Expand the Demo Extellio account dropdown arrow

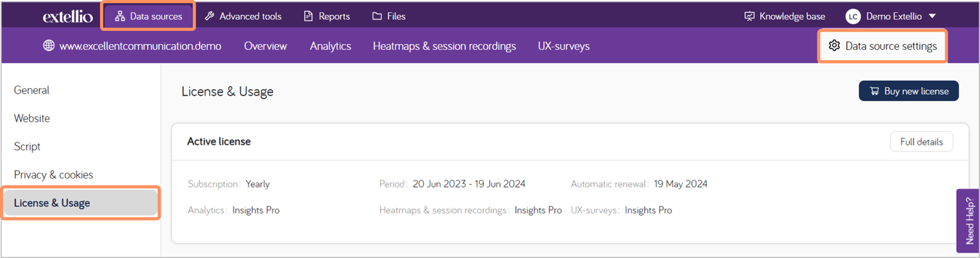pos(932,17)
